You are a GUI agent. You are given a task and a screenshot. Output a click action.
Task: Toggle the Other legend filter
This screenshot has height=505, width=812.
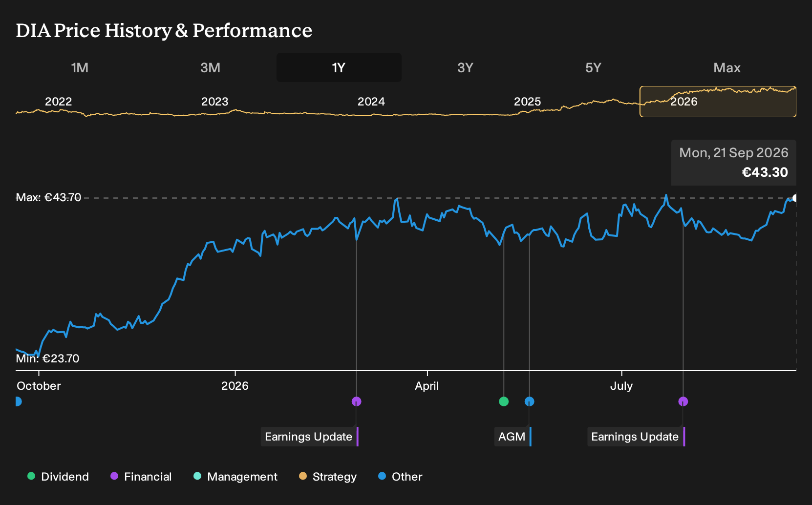click(x=400, y=477)
